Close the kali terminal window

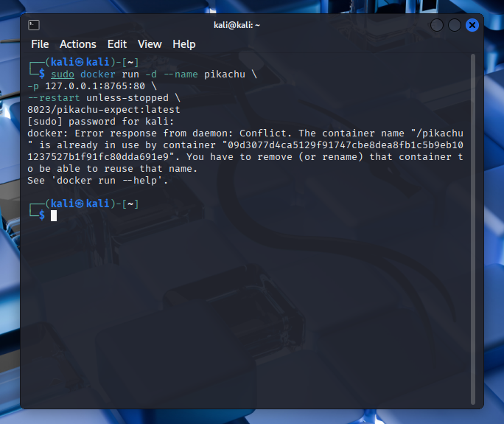pyautogui.click(x=472, y=25)
